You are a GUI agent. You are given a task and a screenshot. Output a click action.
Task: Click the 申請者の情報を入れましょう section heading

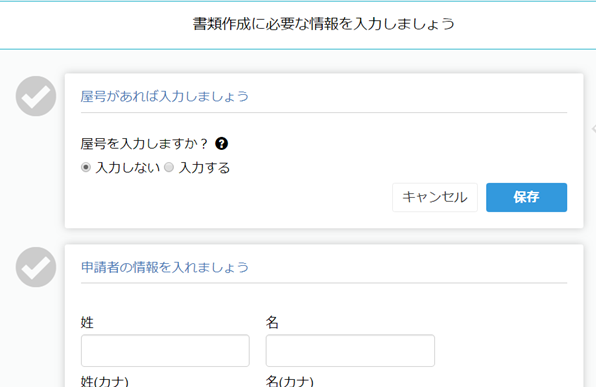pyautogui.click(x=165, y=267)
